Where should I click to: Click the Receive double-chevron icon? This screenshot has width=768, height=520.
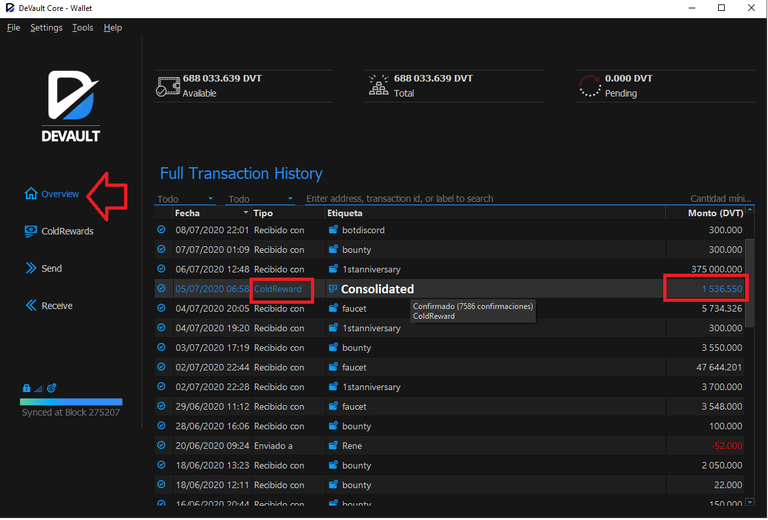click(31, 306)
